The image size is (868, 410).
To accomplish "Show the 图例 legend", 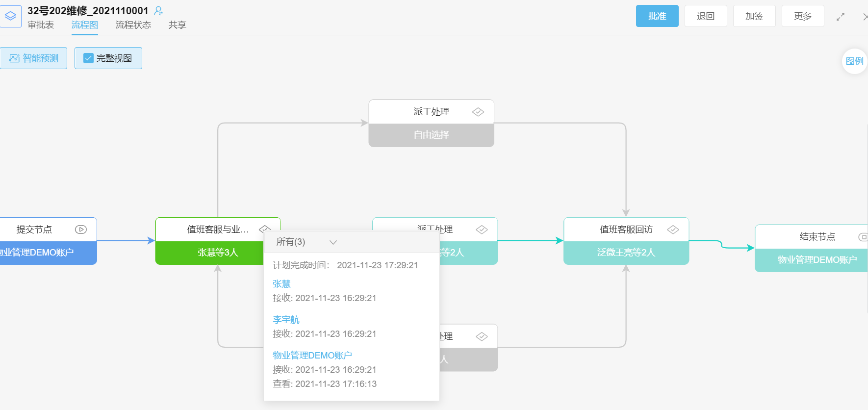I will (x=854, y=61).
